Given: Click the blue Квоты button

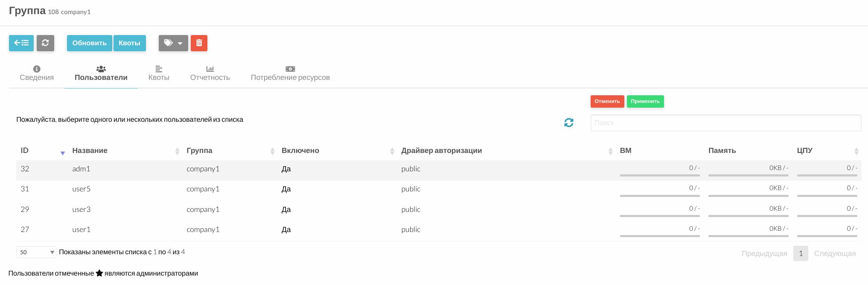Looking at the screenshot, I should 130,43.
